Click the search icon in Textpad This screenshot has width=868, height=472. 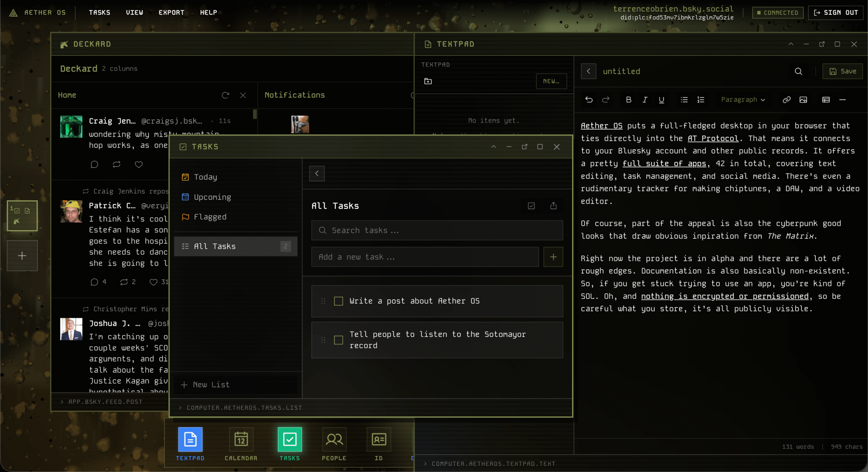[x=798, y=71]
